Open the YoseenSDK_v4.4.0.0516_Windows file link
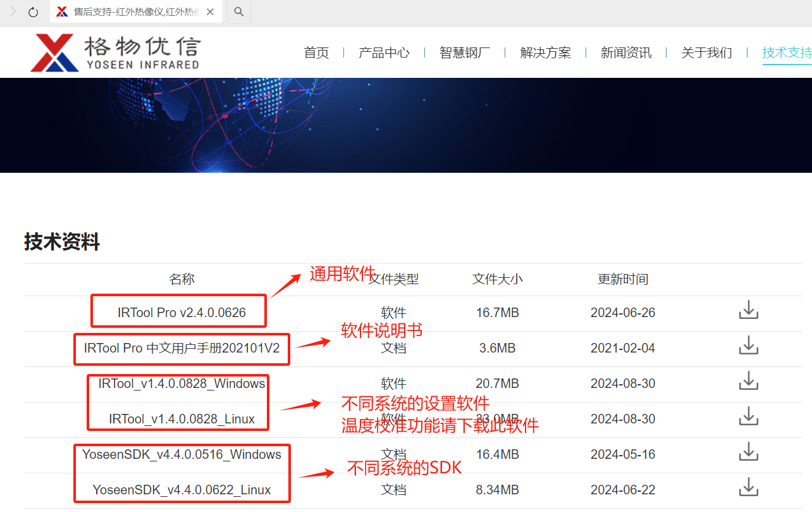Image resolution: width=812 pixels, height=512 pixels. click(181, 454)
